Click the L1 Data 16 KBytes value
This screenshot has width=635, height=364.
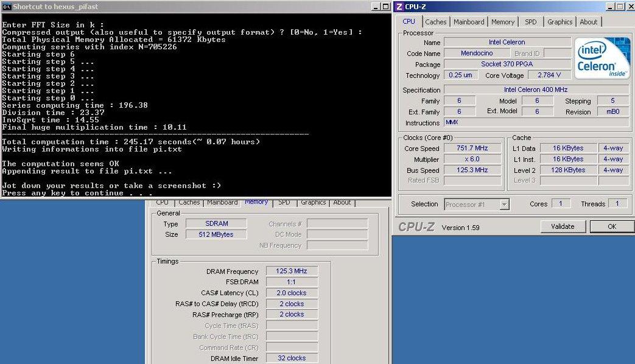click(568, 148)
